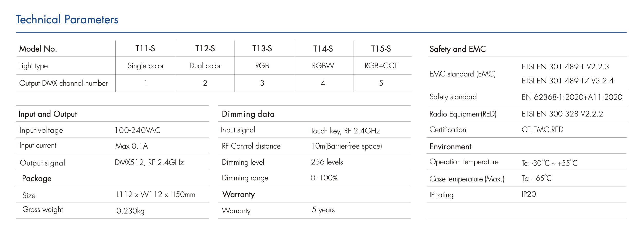Image resolution: width=644 pixels, height=233 pixels.
Task: Click the Output DMX channel number label
Action: point(63,83)
